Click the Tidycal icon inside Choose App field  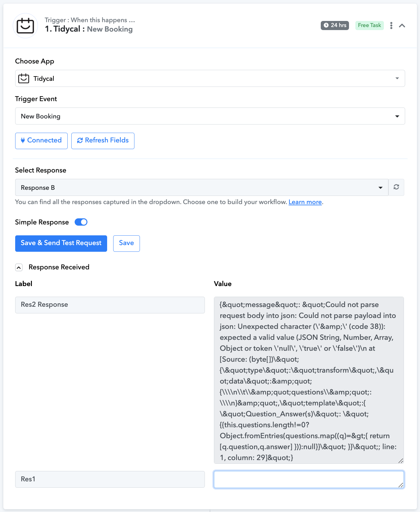tap(24, 78)
